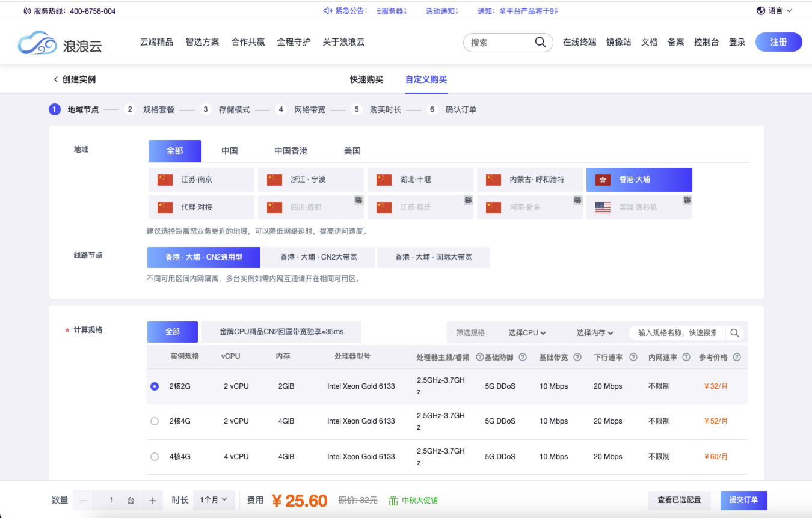812x518 pixels.
Task: Click the service hotline phone icon
Action: pyautogui.click(x=27, y=11)
